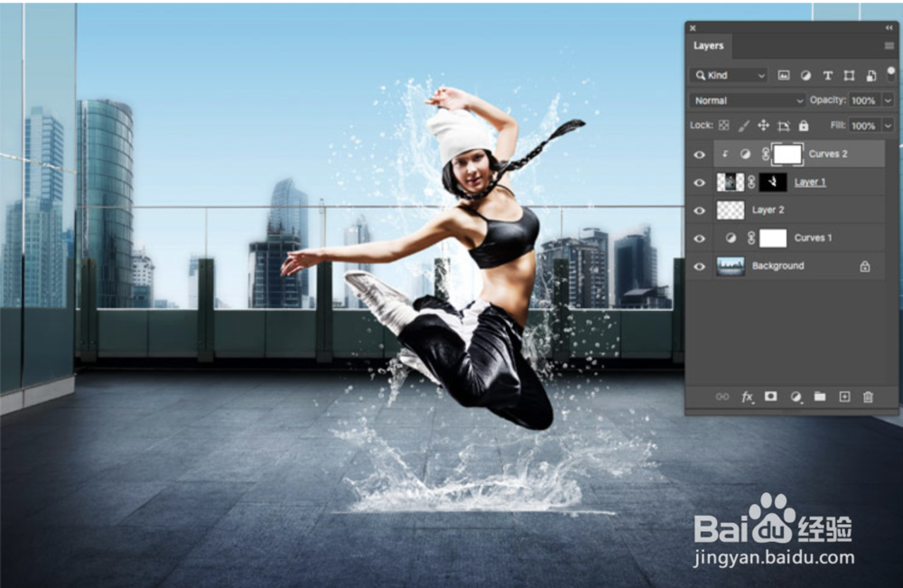Screen dimensions: 903x588
Task: Click the clipping arrow on Curves 2
Action: coord(725,154)
